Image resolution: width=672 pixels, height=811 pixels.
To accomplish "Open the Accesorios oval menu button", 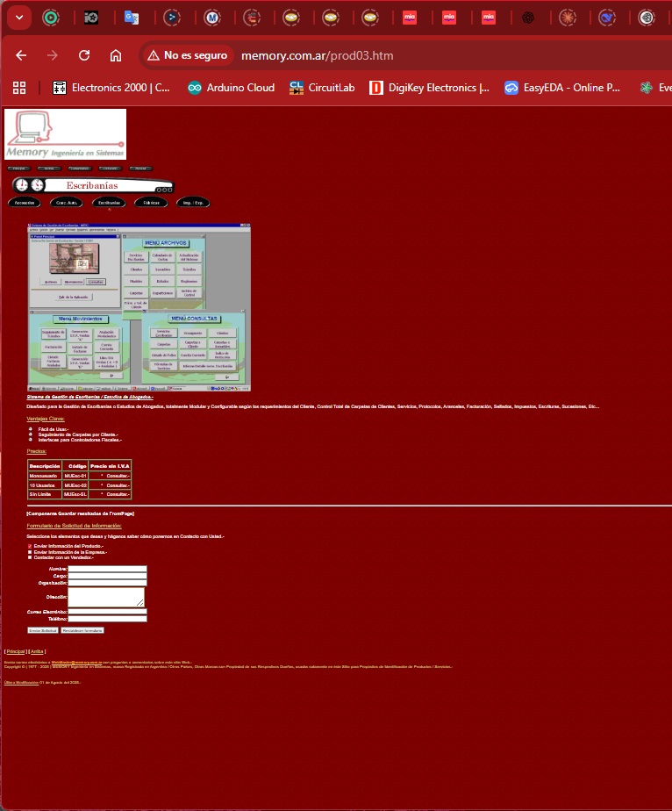I will click(25, 203).
